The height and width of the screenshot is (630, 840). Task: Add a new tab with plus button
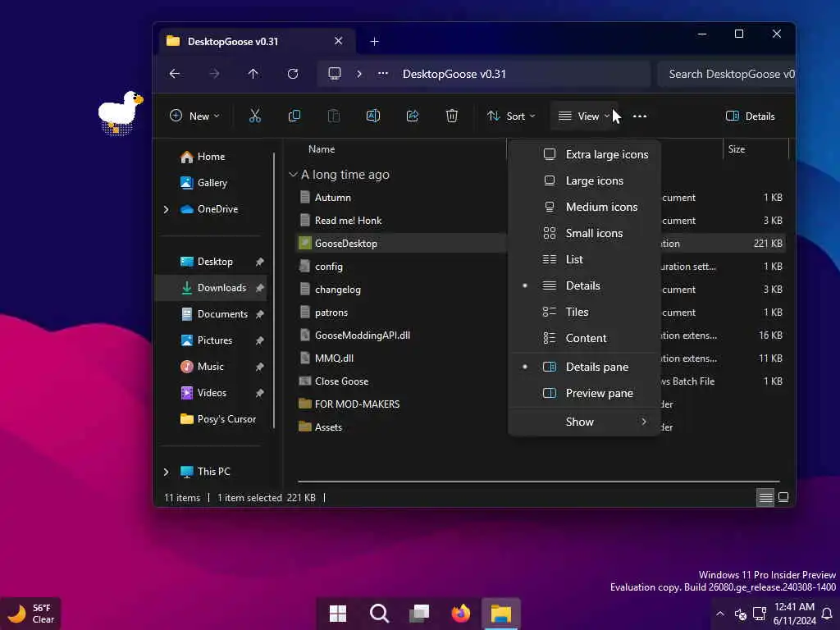[374, 41]
